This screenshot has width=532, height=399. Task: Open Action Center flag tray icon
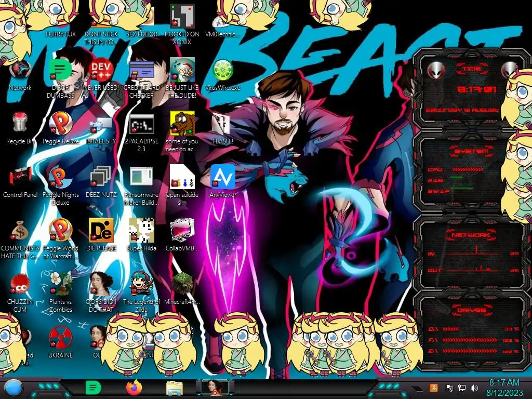449,388
